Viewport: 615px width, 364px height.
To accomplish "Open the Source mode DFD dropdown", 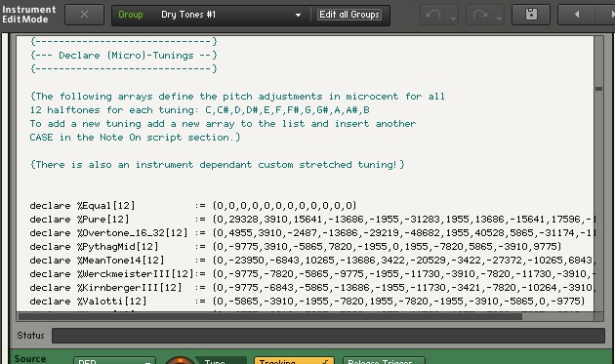I will [x=114, y=361].
